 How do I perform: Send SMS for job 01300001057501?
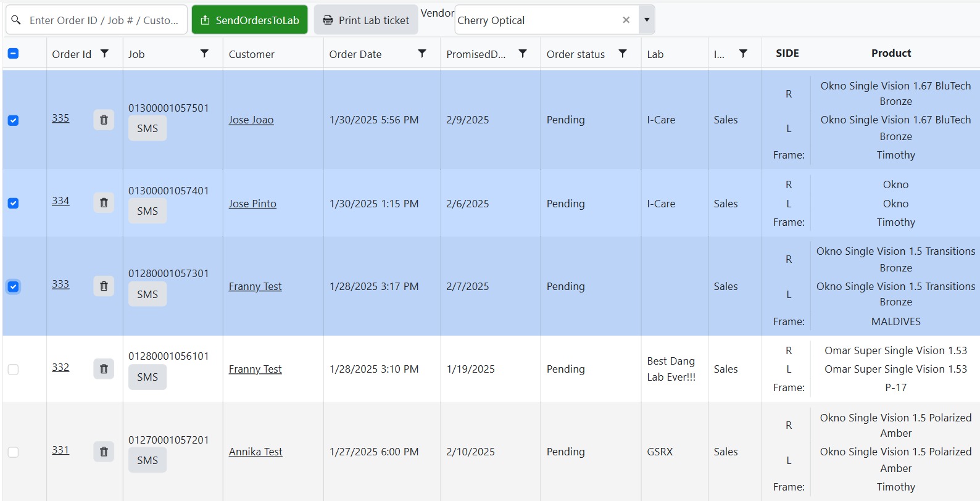tap(147, 128)
